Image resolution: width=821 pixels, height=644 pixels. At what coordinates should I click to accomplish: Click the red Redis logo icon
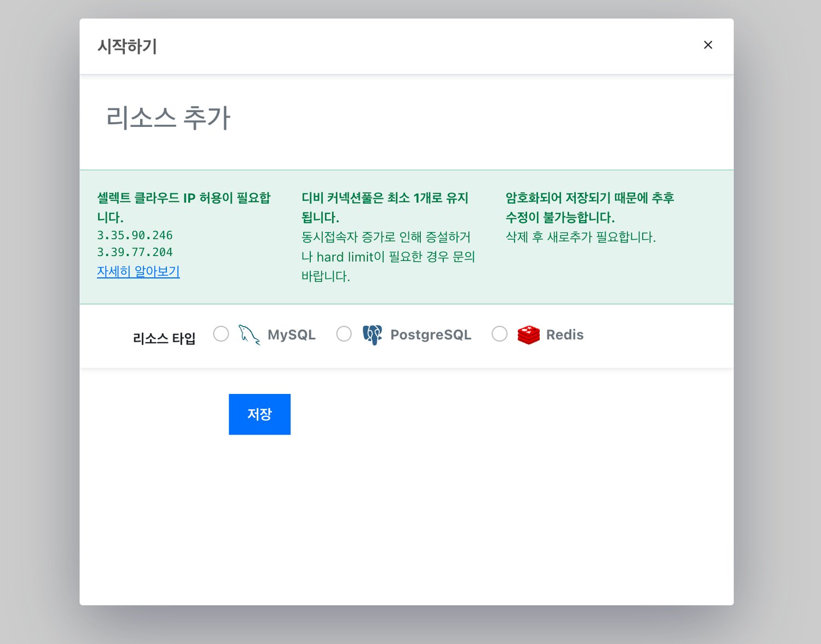tap(529, 335)
